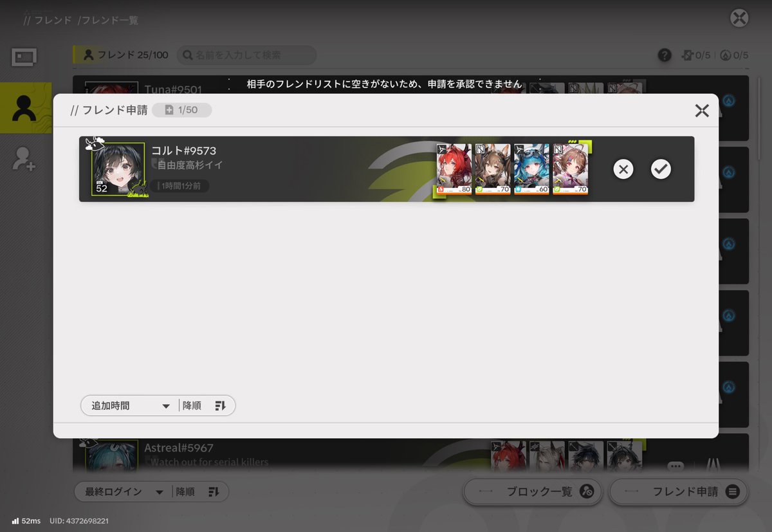Viewport: 772px width, 532px height.
Task: Open the help question mark icon
Action: coord(665,55)
